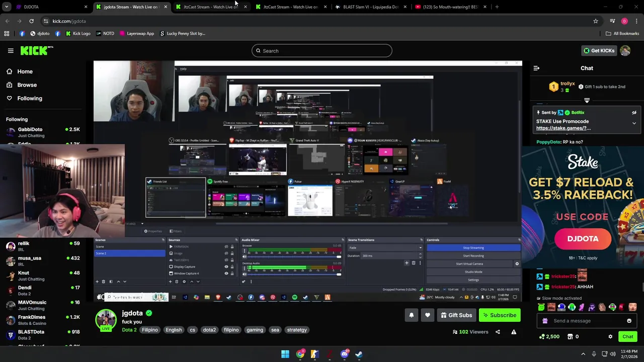Screen dimensions: 644x362
Task: Open the emoji picker in chat
Action: point(629,321)
